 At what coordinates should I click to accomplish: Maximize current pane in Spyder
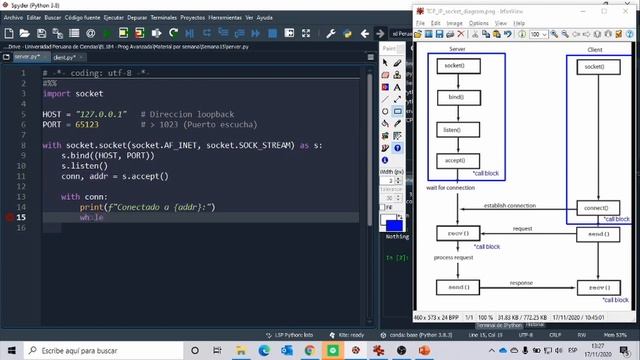click(x=289, y=33)
